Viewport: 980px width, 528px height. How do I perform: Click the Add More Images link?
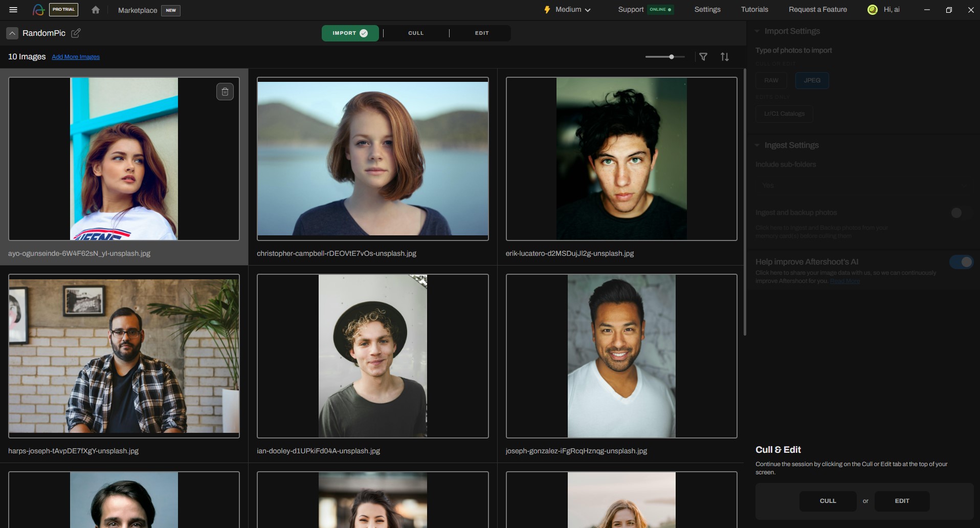pos(76,57)
